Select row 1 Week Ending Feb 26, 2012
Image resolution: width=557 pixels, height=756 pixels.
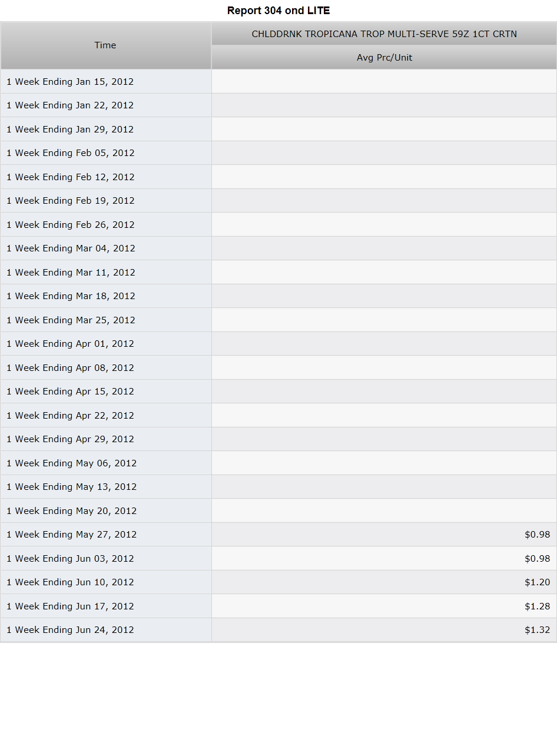click(278, 225)
